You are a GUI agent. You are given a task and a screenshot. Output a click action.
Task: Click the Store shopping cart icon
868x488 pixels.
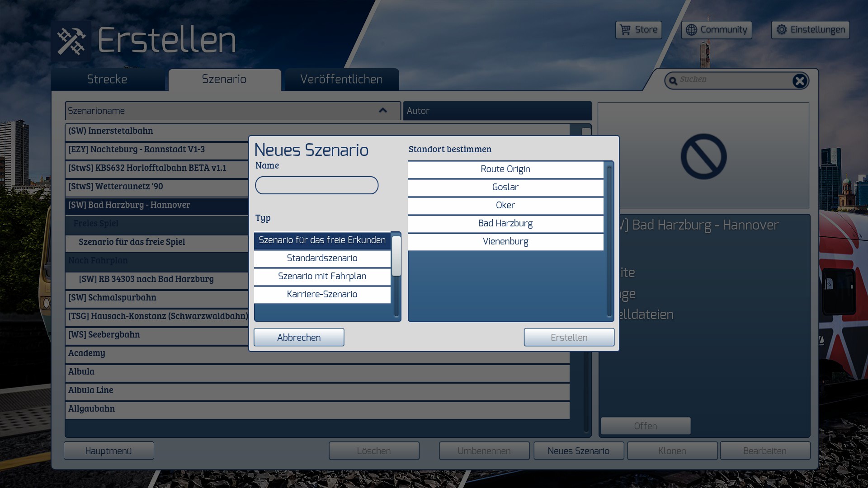(625, 30)
